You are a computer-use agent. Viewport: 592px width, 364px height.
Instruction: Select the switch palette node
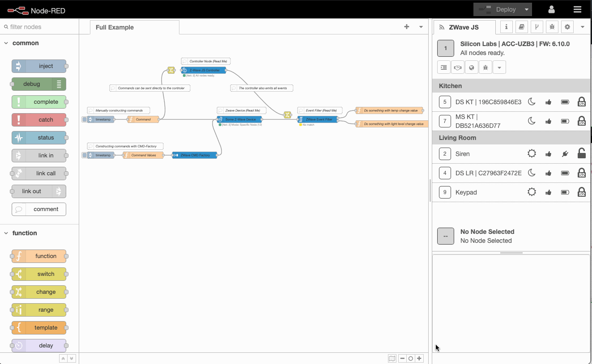(39, 274)
